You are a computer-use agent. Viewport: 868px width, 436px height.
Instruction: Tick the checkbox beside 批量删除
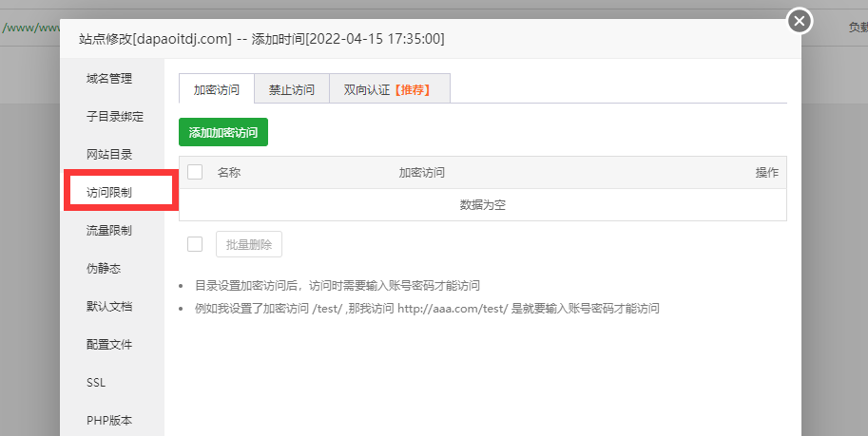click(x=195, y=244)
